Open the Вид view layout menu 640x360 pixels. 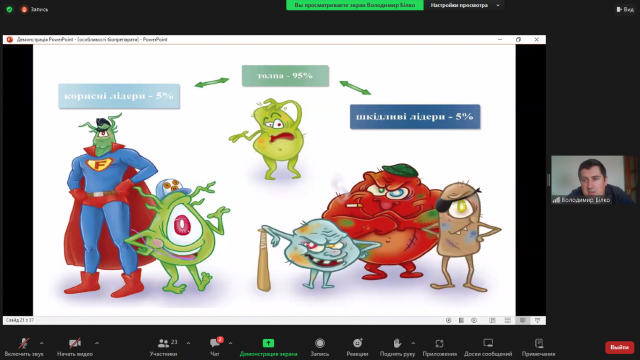(x=625, y=9)
